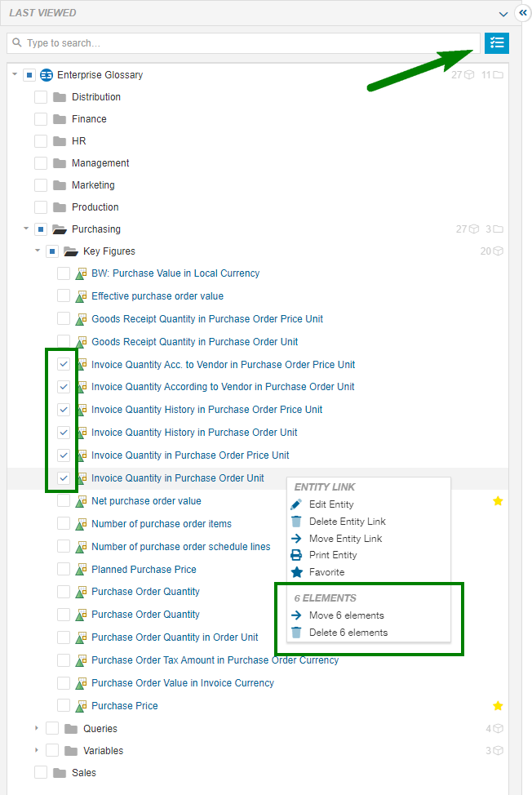Click the key figure icon for Planned Purchase Price
Viewport: 532px width, 795px height.
point(81,570)
